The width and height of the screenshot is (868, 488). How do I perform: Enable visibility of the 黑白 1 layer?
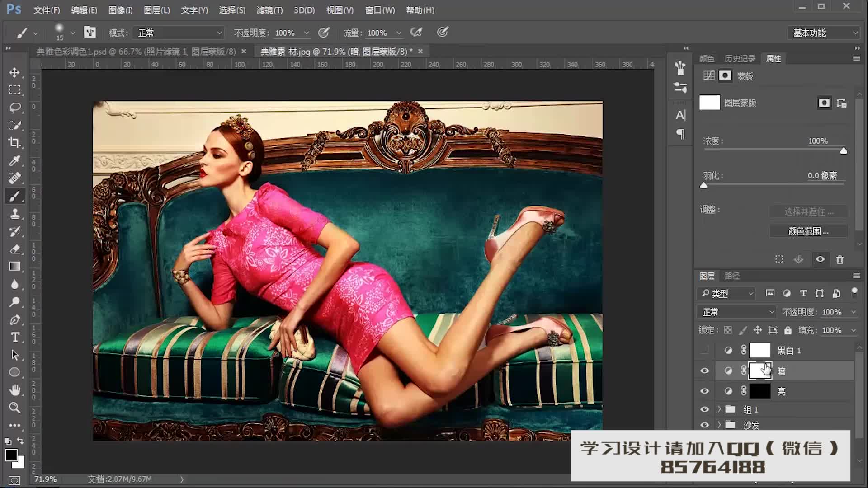[704, 350]
